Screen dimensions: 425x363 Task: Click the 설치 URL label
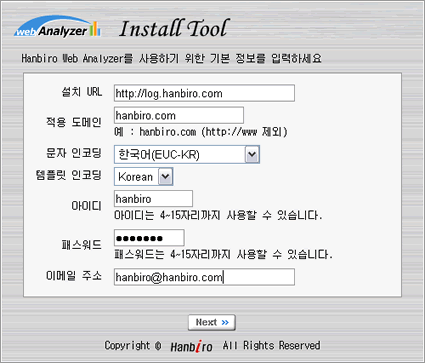click(x=82, y=91)
